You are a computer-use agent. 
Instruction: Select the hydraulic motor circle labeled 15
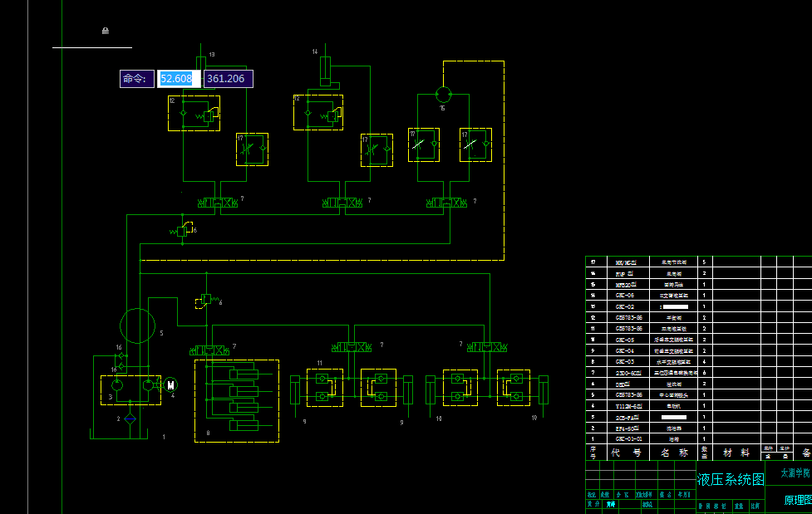[443, 95]
